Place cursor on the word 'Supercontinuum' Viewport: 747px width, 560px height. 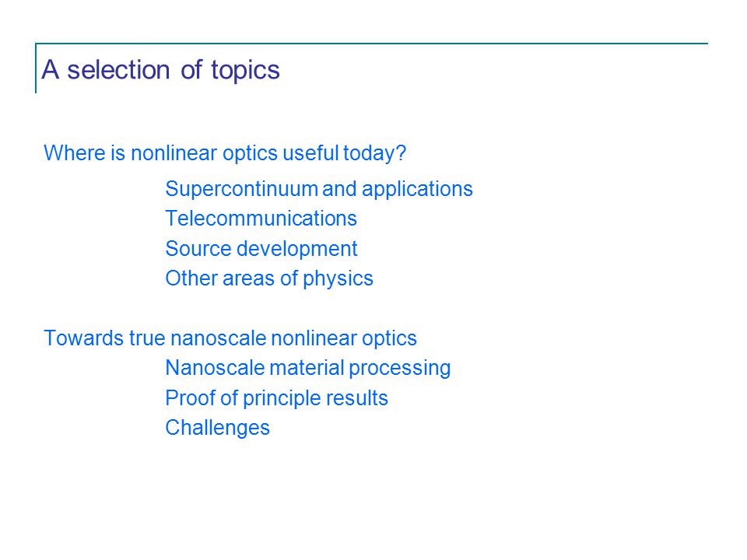coord(241,190)
